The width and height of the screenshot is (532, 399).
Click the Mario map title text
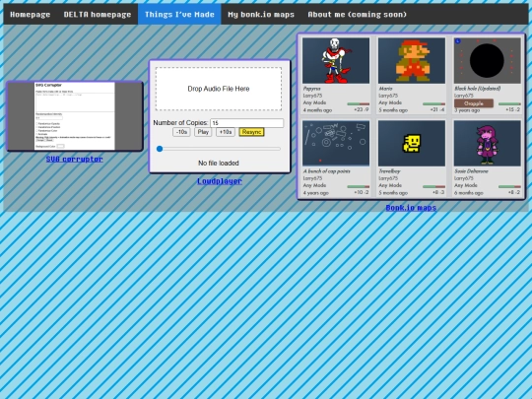(385, 89)
